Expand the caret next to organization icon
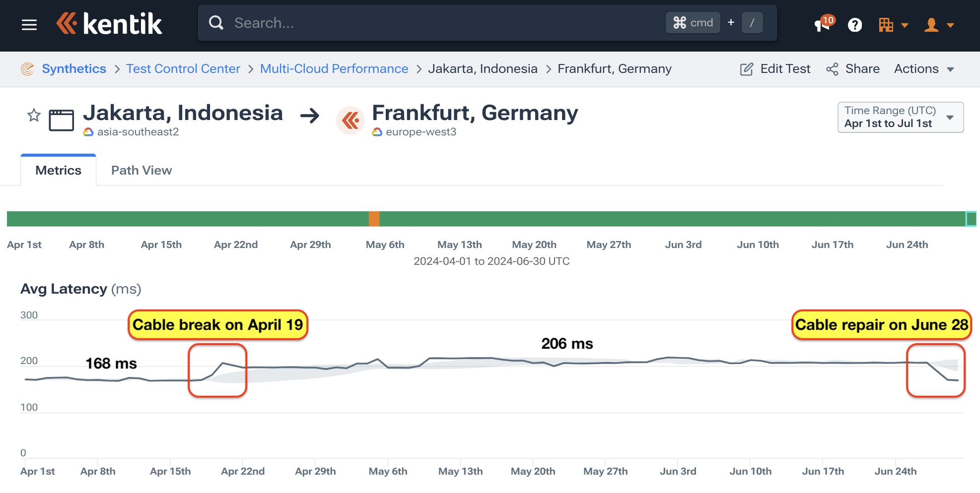 (x=905, y=25)
